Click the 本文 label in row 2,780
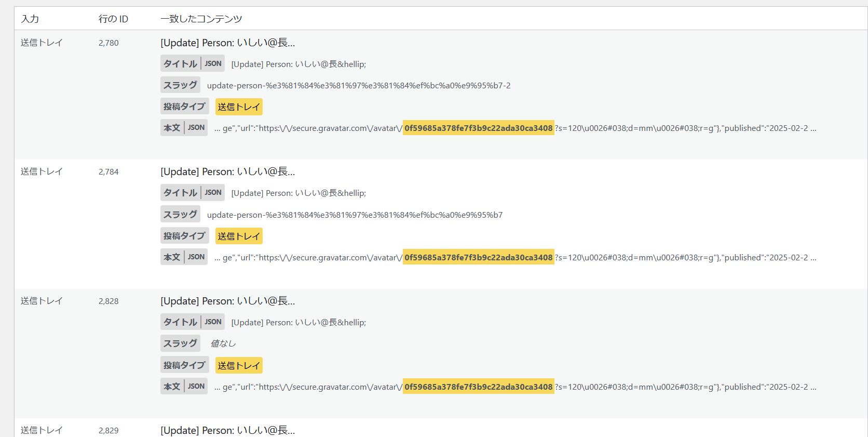 coord(172,127)
